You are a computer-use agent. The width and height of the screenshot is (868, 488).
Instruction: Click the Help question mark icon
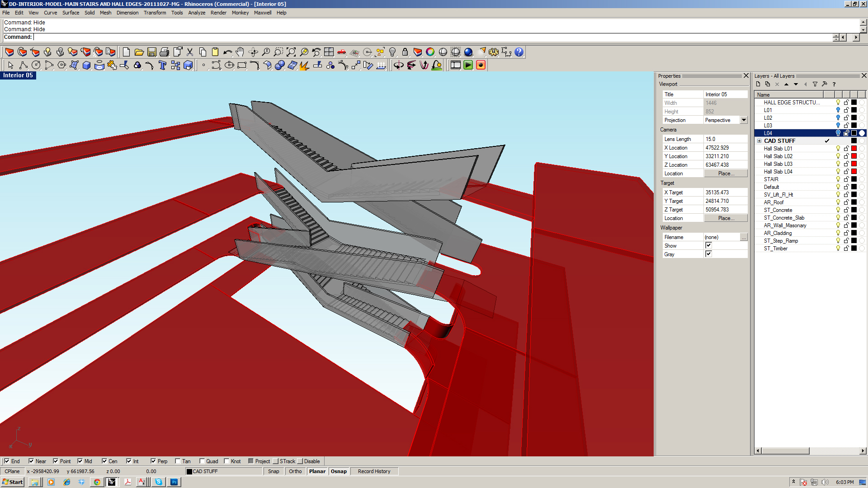(x=519, y=52)
